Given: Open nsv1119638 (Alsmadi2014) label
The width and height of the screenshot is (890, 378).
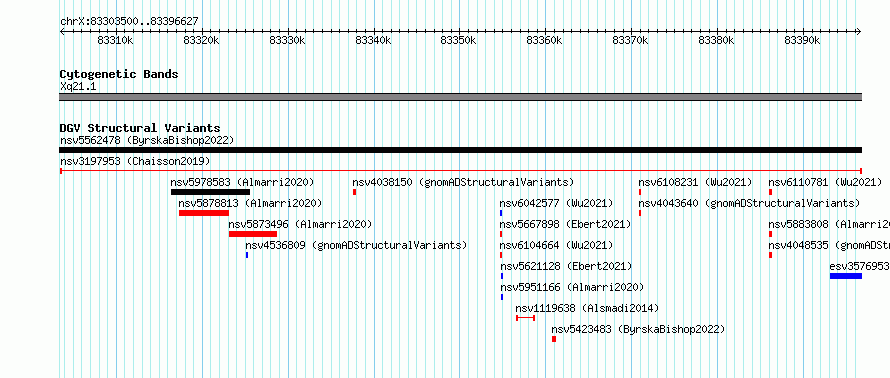Looking at the screenshot, I should click(587, 308).
